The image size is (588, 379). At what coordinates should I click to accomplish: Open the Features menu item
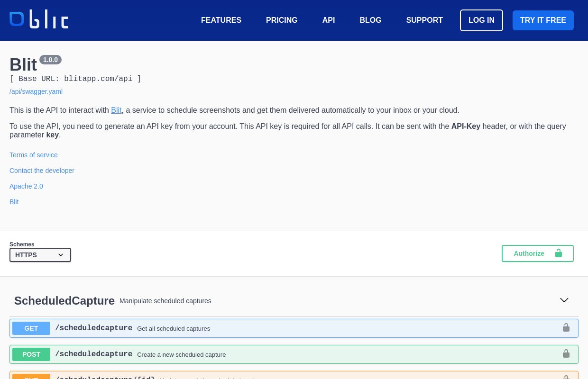(x=221, y=20)
